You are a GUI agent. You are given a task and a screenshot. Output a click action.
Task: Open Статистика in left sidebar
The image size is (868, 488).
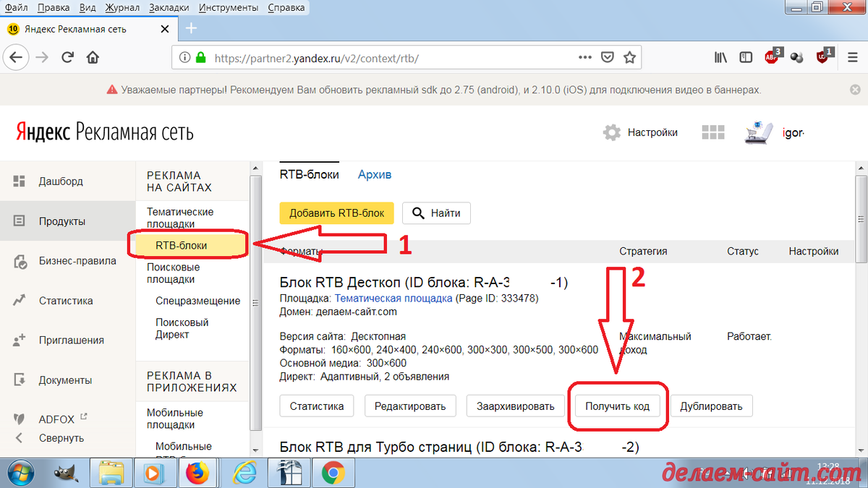tap(67, 301)
